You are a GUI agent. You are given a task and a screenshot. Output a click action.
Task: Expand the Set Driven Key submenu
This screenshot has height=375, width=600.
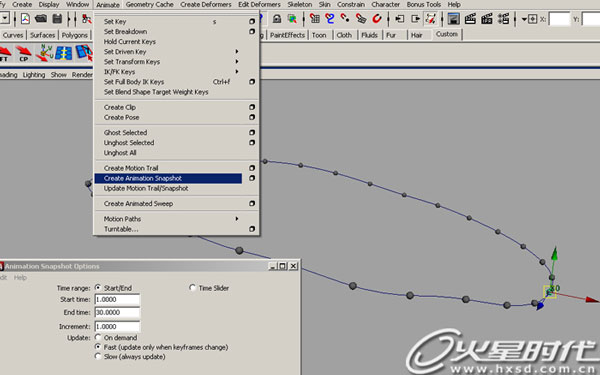coord(237,51)
